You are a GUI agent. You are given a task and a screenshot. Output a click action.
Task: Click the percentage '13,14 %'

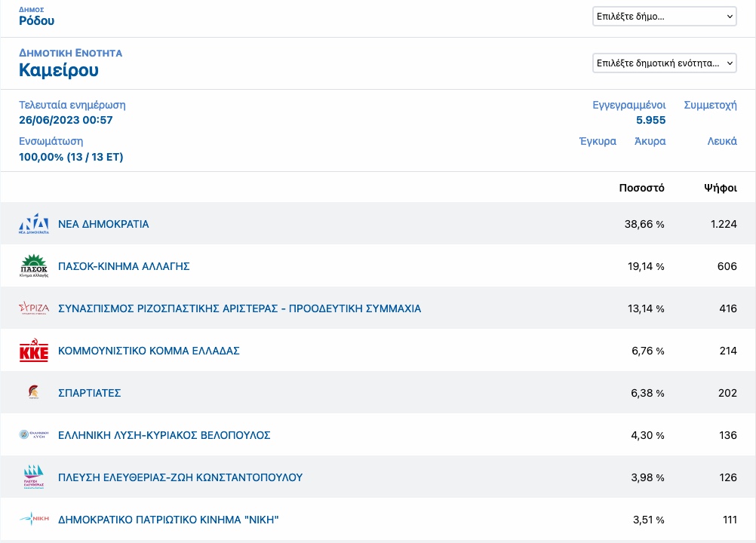tap(646, 308)
